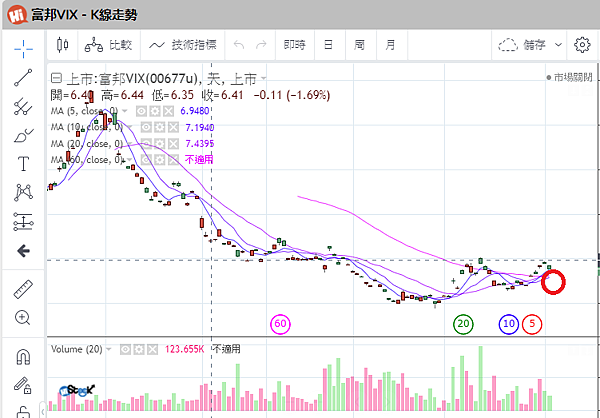This screenshot has height=418, width=600.
Task: Switch to 即時 real-time interval
Action: pyautogui.click(x=294, y=45)
